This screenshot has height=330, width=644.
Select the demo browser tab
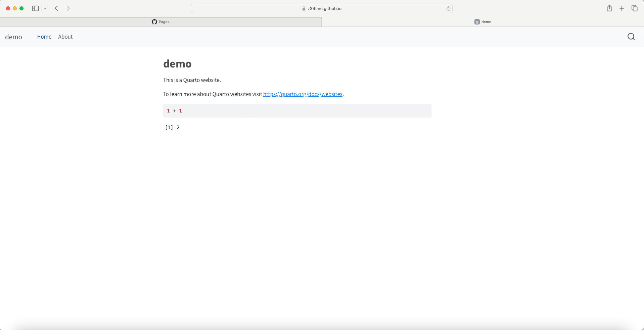482,22
